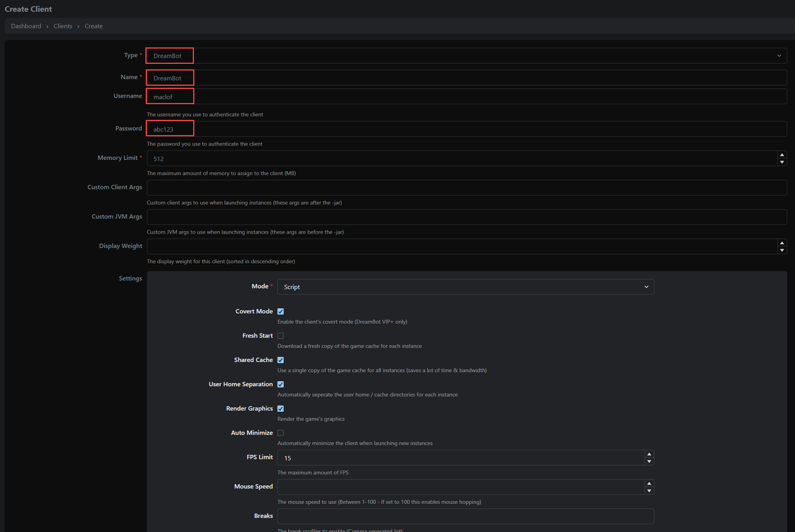Click the Render Graphics label
795x532 pixels.
pyautogui.click(x=250, y=408)
